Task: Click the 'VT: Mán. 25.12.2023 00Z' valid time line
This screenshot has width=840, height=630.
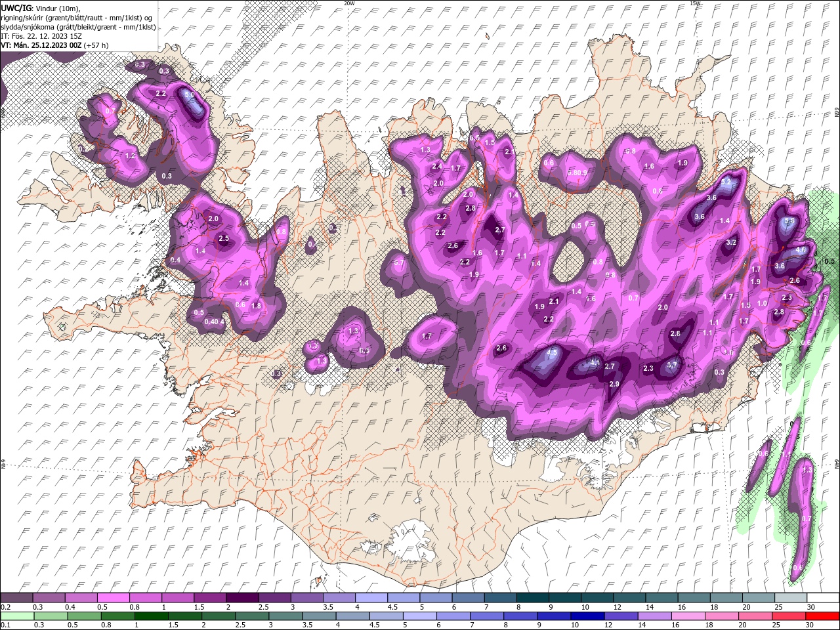Action: 55,45
